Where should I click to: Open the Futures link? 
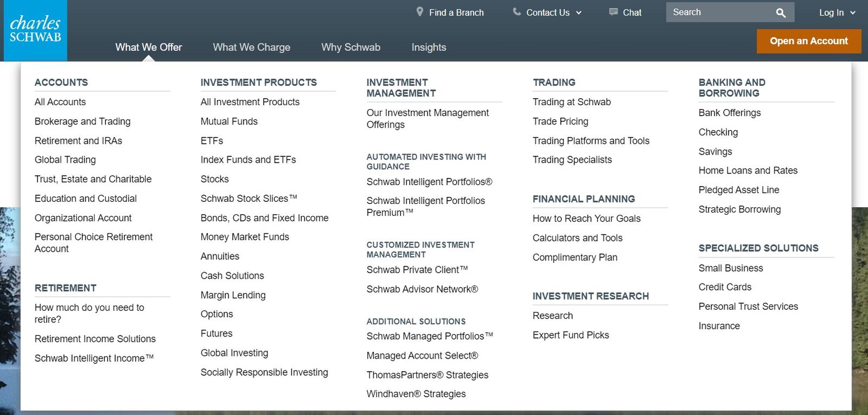click(216, 334)
